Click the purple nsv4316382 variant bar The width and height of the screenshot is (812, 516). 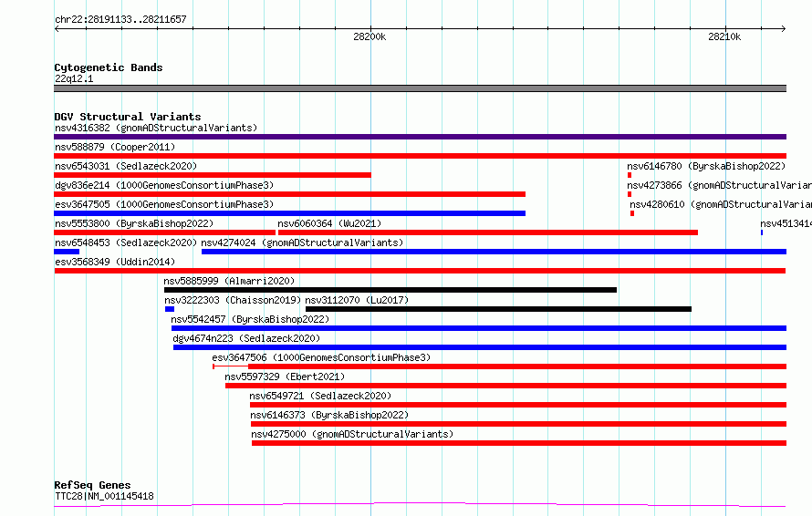pyautogui.click(x=420, y=137)
